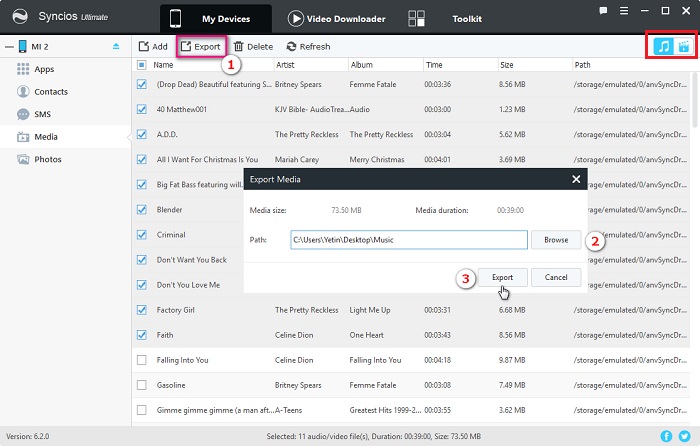Close the Export Media dialog
The image size is (700, 446).
(576, 179)
